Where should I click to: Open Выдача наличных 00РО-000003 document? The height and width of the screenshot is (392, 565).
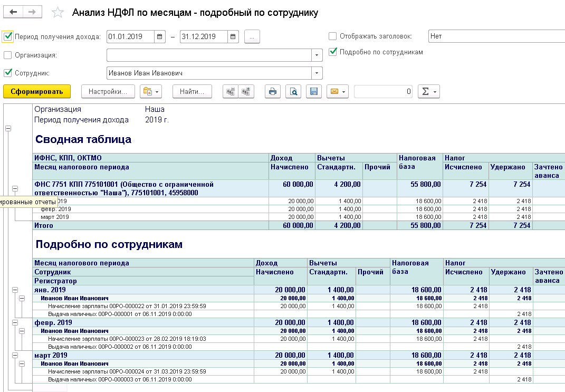pos(120,380)
